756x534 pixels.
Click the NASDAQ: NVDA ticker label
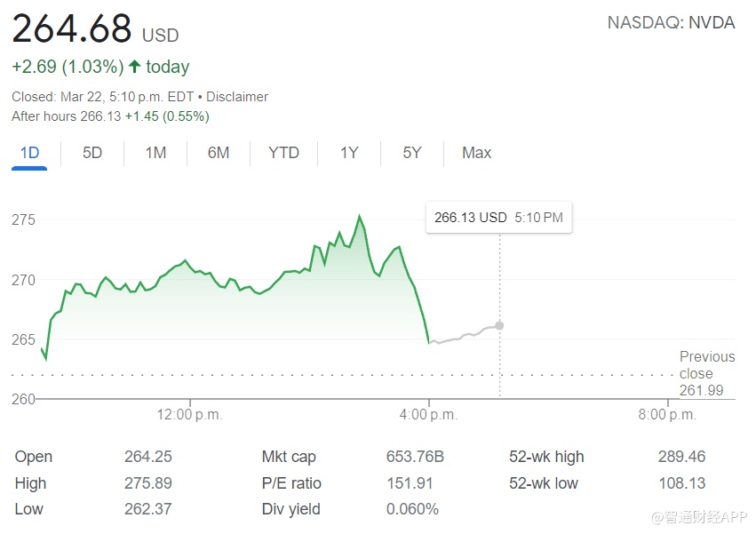671,23
